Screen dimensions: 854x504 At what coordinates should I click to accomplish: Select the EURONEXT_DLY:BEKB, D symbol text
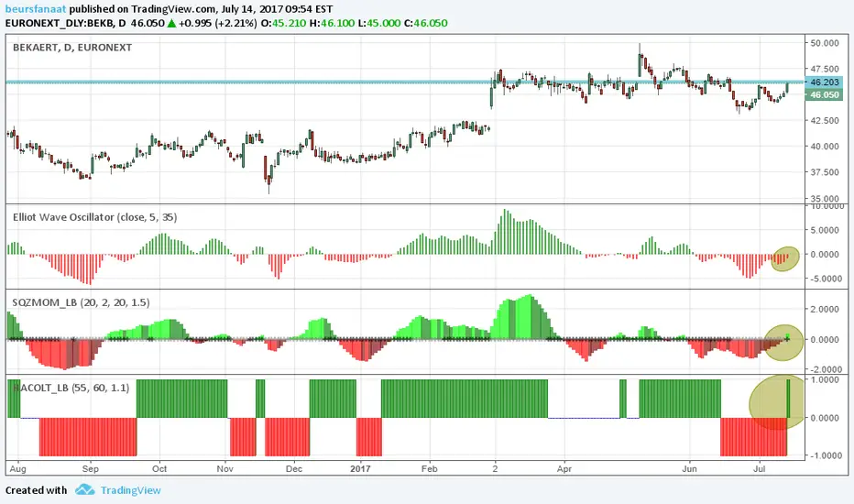click(x=66, y=24)
